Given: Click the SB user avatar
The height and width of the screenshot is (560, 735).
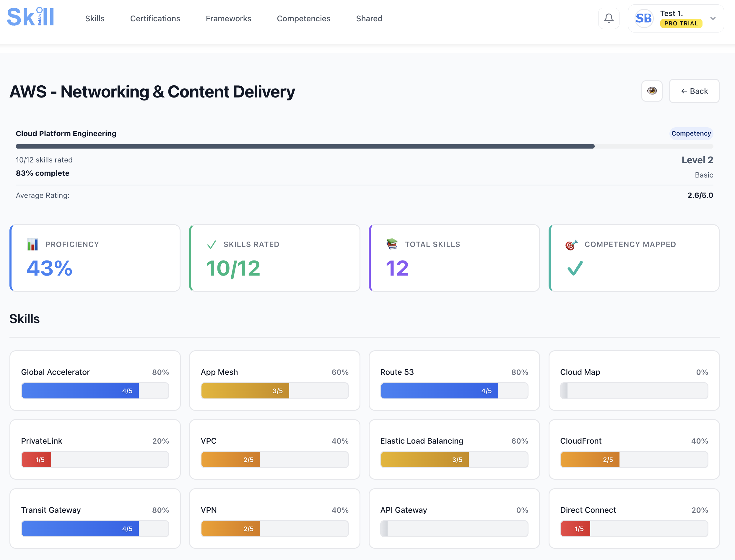Looking at the screenshot, I should 643,18.
